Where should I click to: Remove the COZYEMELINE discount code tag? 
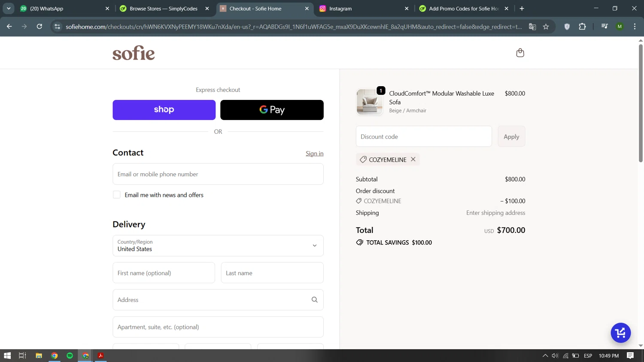[x=413, y=159]
